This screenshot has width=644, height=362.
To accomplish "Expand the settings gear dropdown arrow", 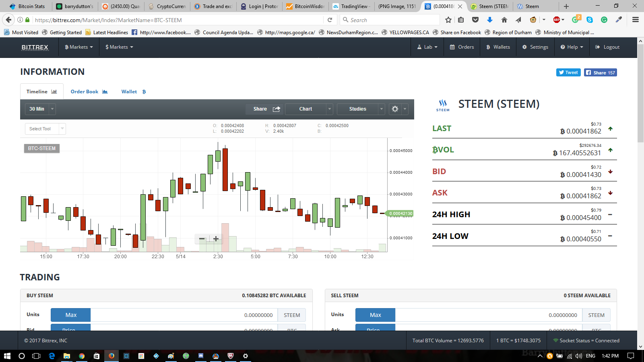I will pyautogui.click(x=405, y=109).
